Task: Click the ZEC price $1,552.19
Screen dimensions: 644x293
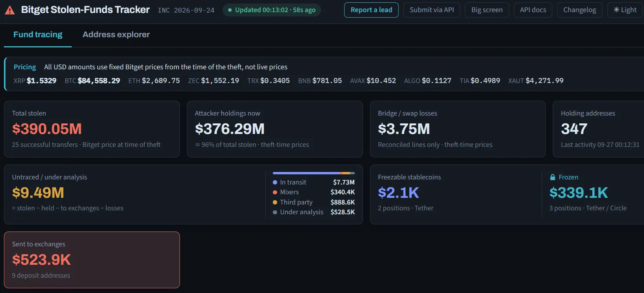Action: pos(220,81)
